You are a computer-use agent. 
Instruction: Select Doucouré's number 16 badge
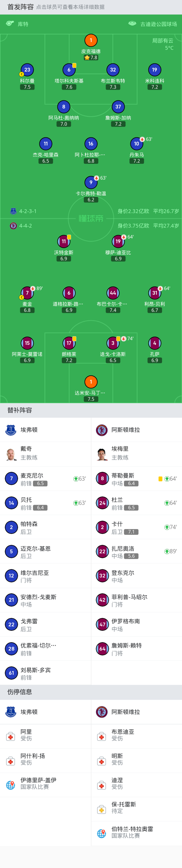tap(91, 144)
